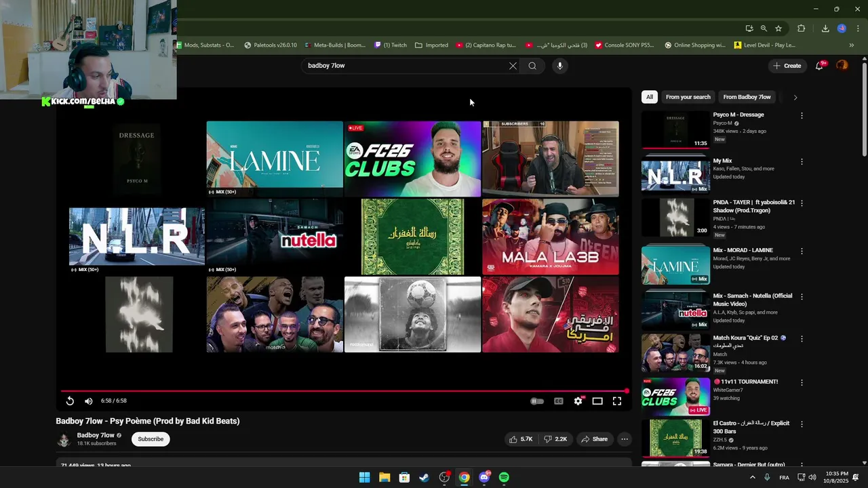Open File Explorer from taskbar
The image size is (868, 488).
(384, 477)
